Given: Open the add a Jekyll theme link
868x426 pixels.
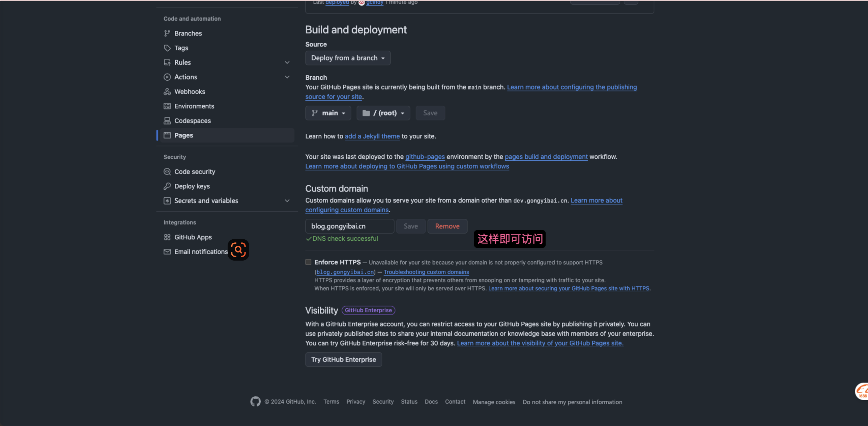Looking at the screenshot, I should point(372,136).
